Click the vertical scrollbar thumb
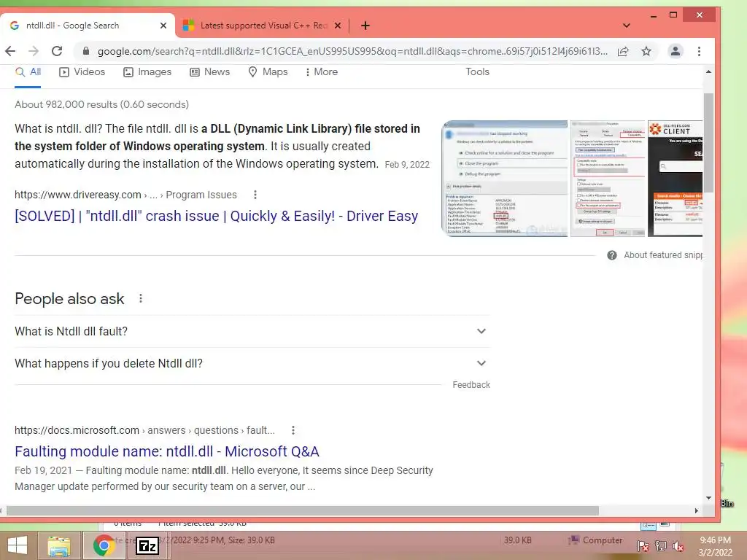This screenshot has width=747, height=560. click(x=708, y=143)
